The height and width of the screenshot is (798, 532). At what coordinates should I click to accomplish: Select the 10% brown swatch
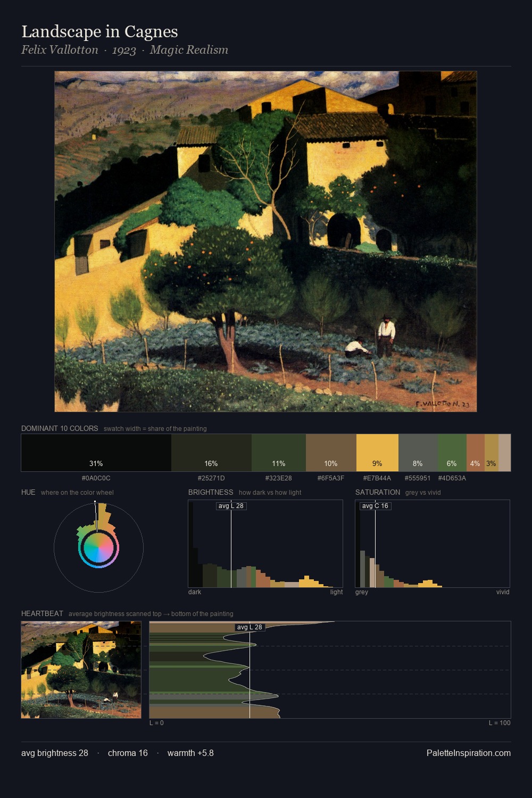(331, 453)
